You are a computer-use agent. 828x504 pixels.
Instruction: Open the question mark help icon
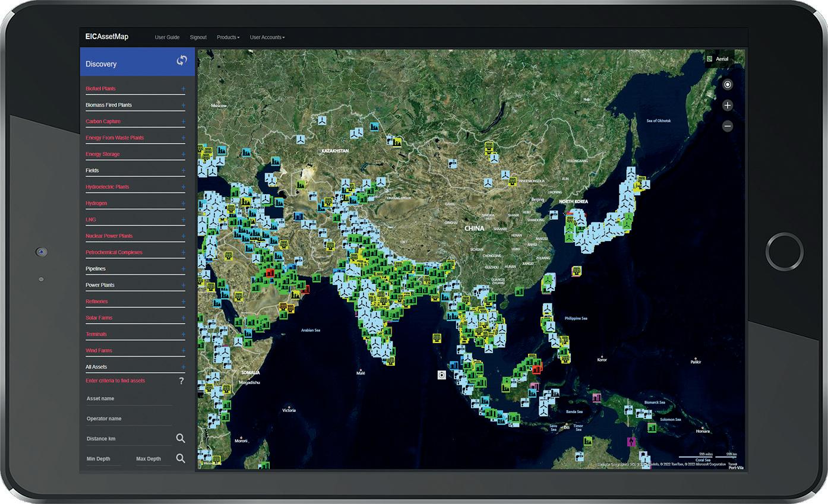pos(182,381)
